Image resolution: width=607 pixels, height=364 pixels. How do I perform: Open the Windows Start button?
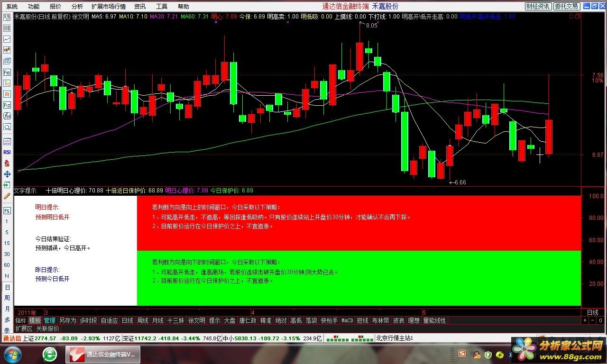click(12, 354)
